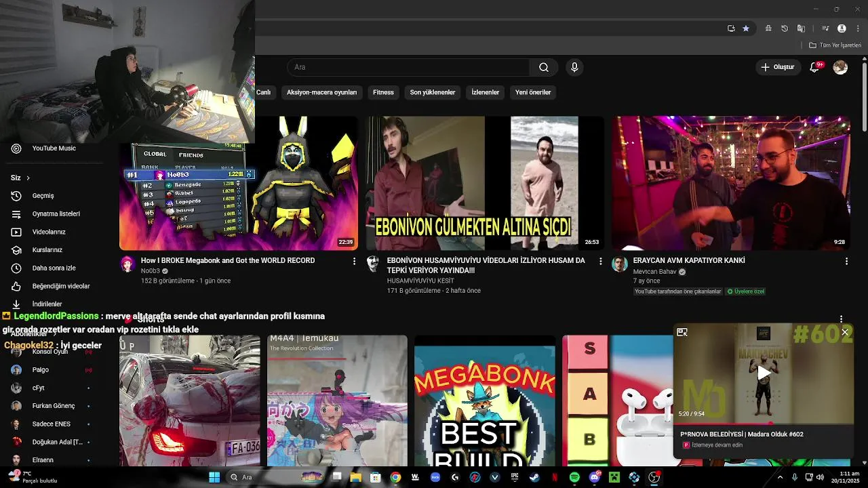Viewport: 868px width, 488px height.
Task: Open the Shorts shelf three-dot menu
Action: click(x=841, y=319)
